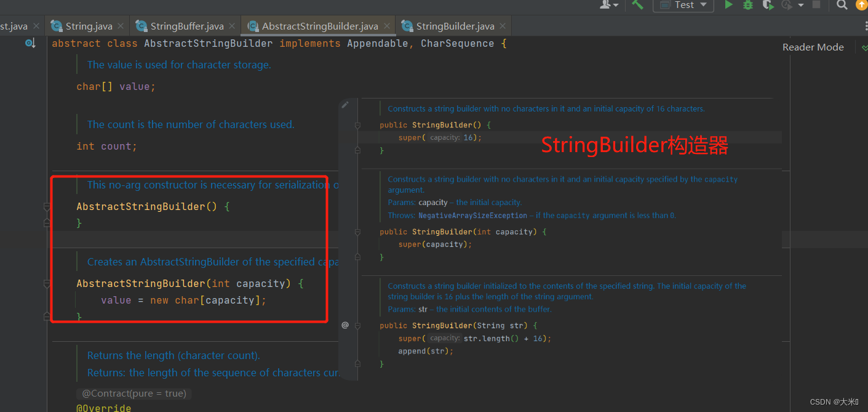Toggle Reader Mode for this file
This screenshot has height=412, width=868.
tap(813, 47)
